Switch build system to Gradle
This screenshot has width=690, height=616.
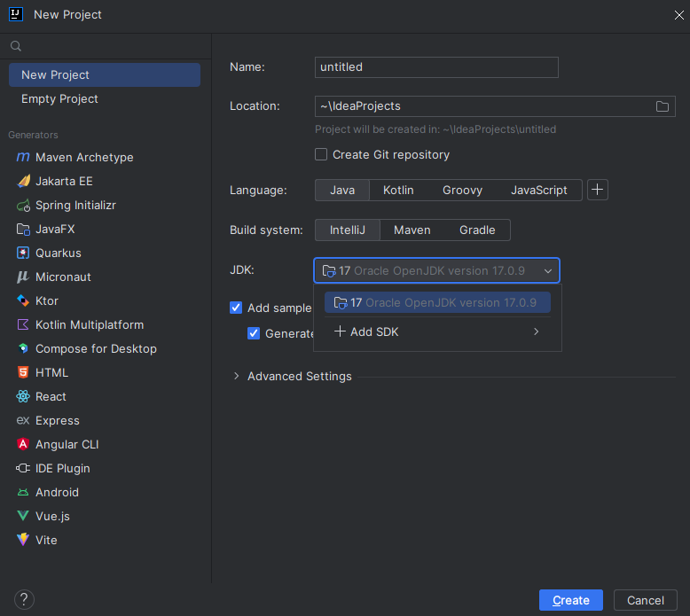[477, 230]
